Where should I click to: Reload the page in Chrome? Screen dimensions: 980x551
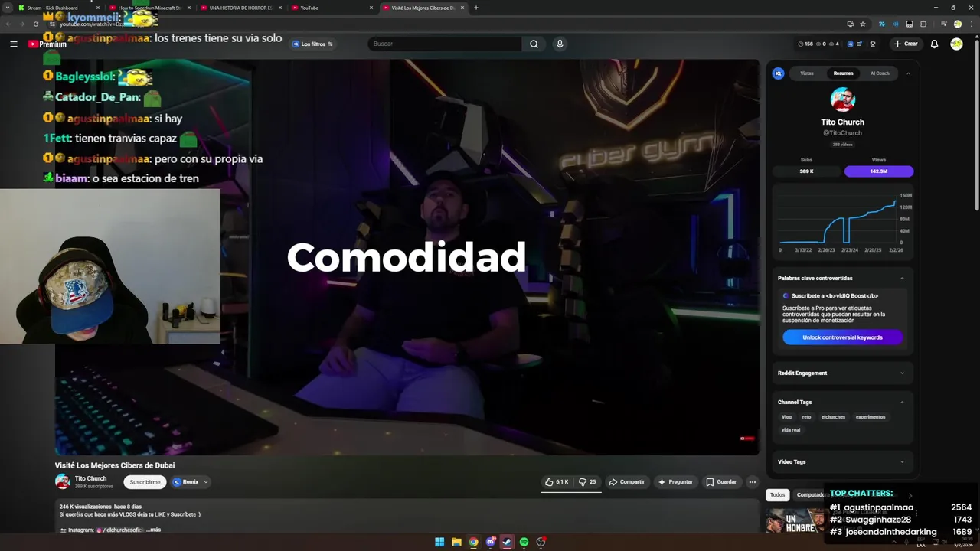35,24
